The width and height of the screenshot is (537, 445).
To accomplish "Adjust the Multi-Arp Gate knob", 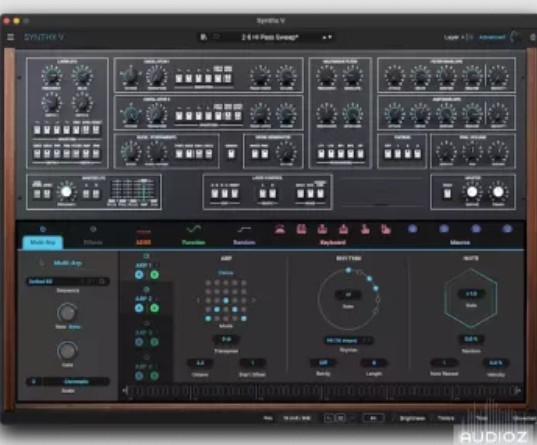I will click(x=67, y=350).
